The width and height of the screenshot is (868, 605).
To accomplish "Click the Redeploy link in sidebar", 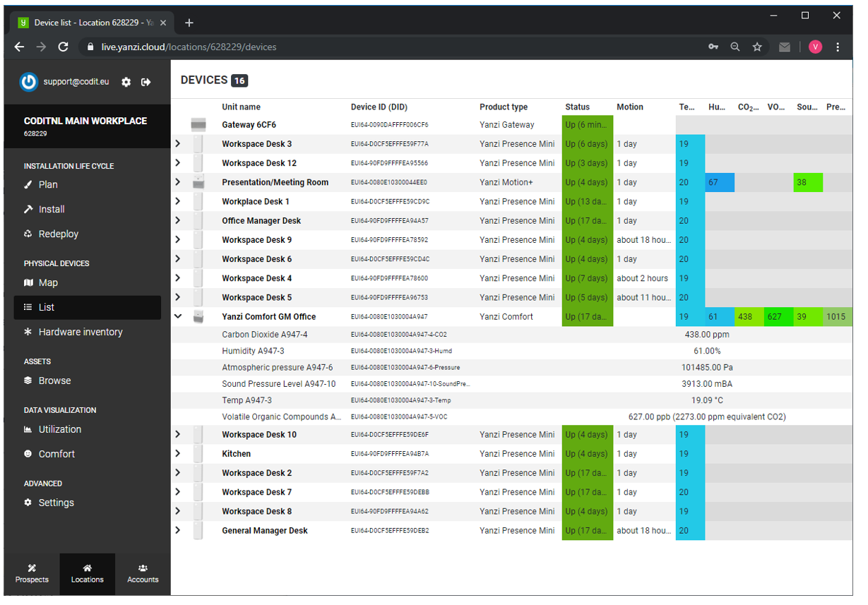I will point(58,234).
